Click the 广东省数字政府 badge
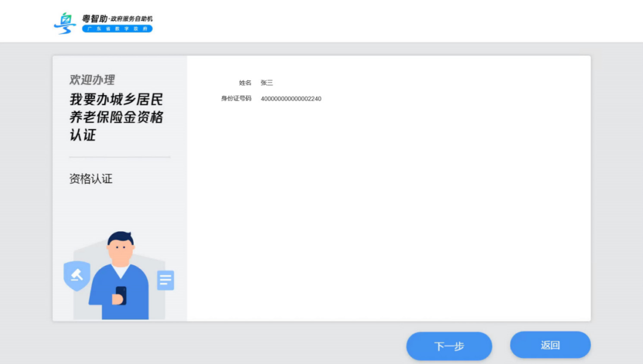 click(117, 28)
